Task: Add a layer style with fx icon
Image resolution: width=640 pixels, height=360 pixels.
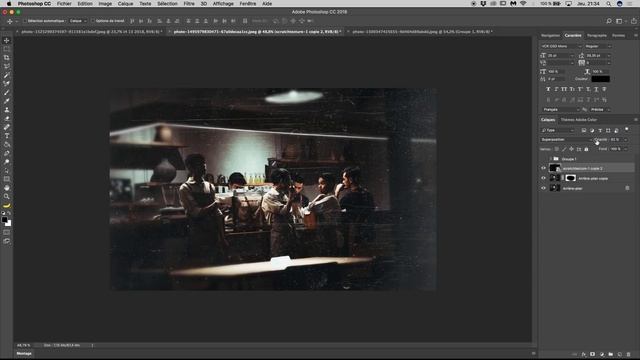Action: click(x=584, y=354)
